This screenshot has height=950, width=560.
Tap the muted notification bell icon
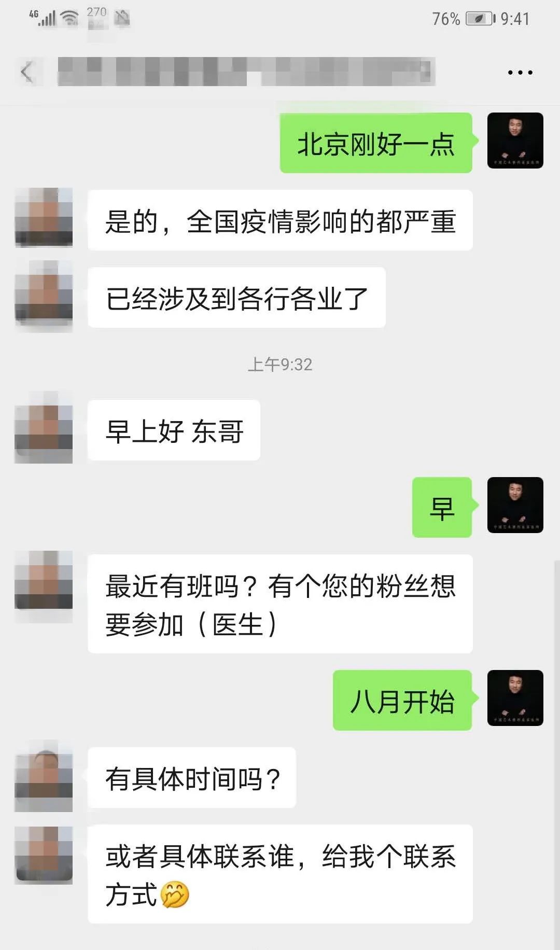[x=122, y=18]
